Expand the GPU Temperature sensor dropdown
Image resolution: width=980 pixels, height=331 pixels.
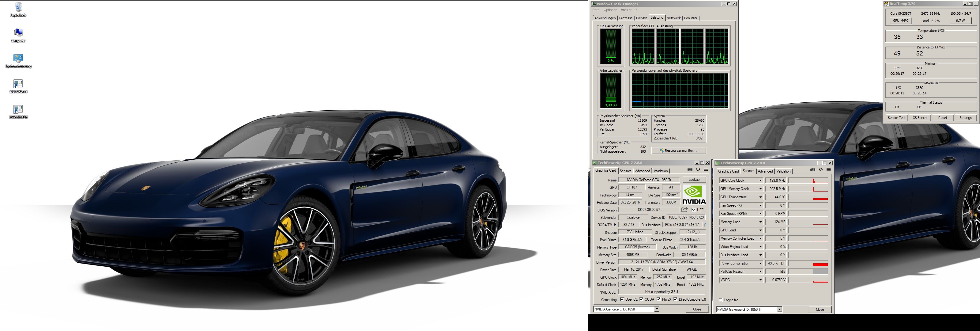pos(760,197)
